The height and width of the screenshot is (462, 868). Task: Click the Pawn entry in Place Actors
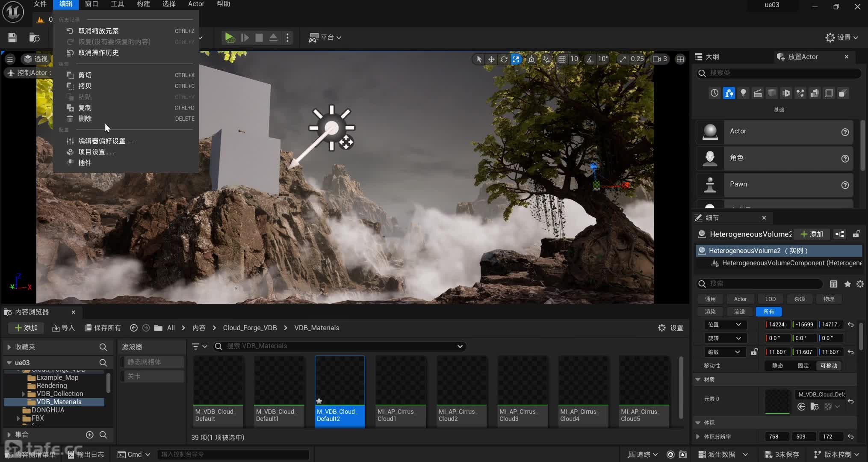pos(774,184)
